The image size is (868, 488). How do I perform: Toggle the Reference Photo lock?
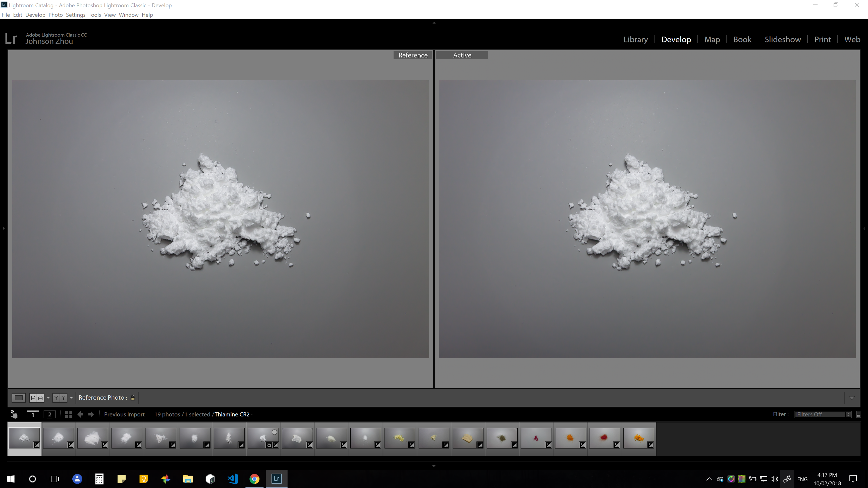[133, 398]
